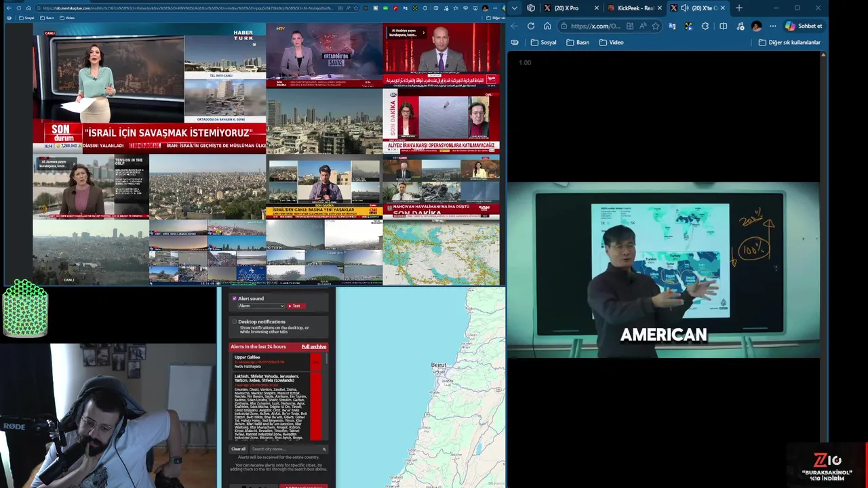Click Upper Galilee alert entry

(277, 362)
